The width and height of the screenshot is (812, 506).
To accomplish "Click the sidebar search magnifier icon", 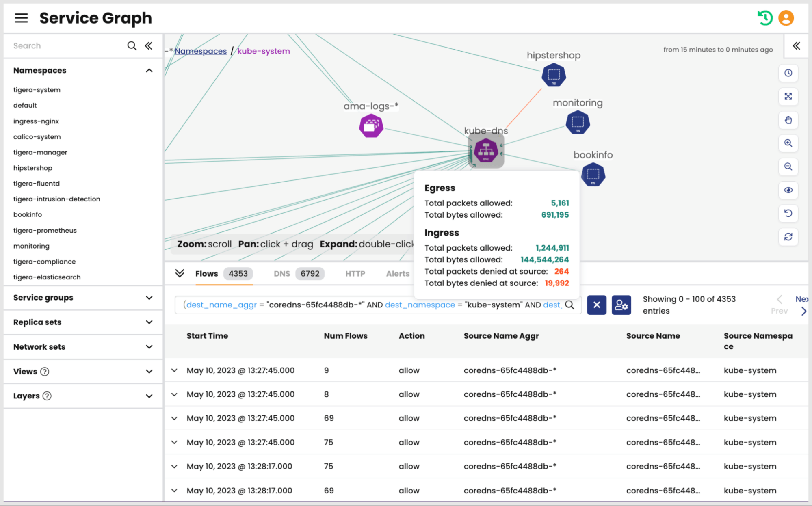I will pos(132,45).
